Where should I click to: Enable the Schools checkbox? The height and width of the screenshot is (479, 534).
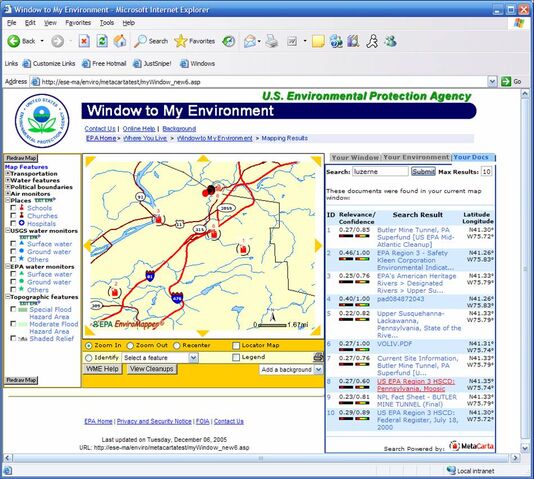point(13,207)
